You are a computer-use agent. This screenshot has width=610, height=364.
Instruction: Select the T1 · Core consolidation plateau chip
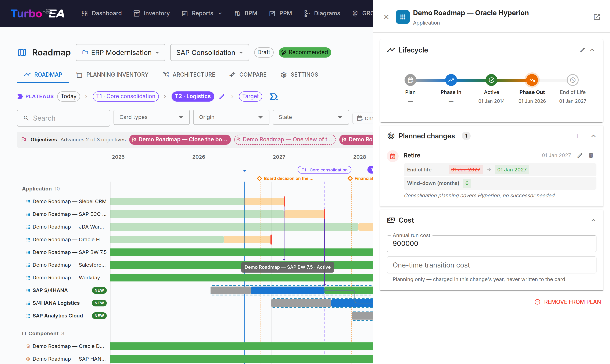[126, 96]
